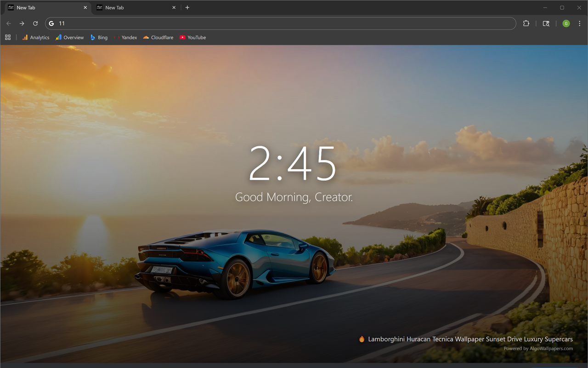This screenshot has height=368, width=588.
Task: Open the Cloudflare bookmark
Action: [x=158, y=37]
